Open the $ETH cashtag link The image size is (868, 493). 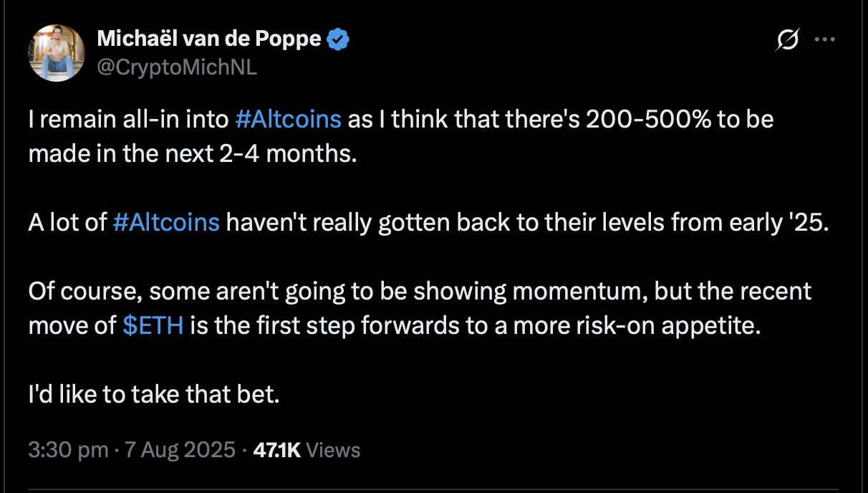[x=153, y=325]
